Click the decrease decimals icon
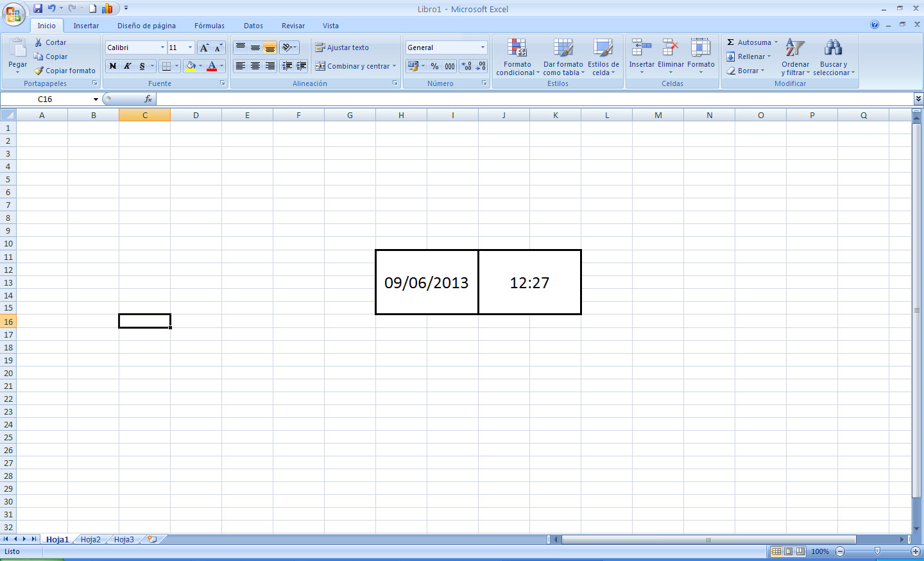 pos(481,66)
